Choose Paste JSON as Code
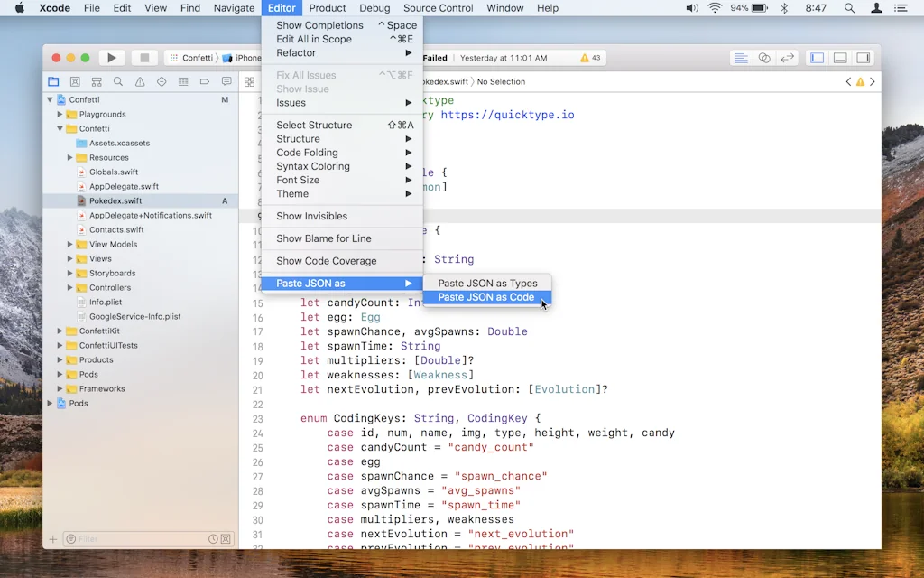Viewport: 924px width, 578px height. click(x=487, y=297)
